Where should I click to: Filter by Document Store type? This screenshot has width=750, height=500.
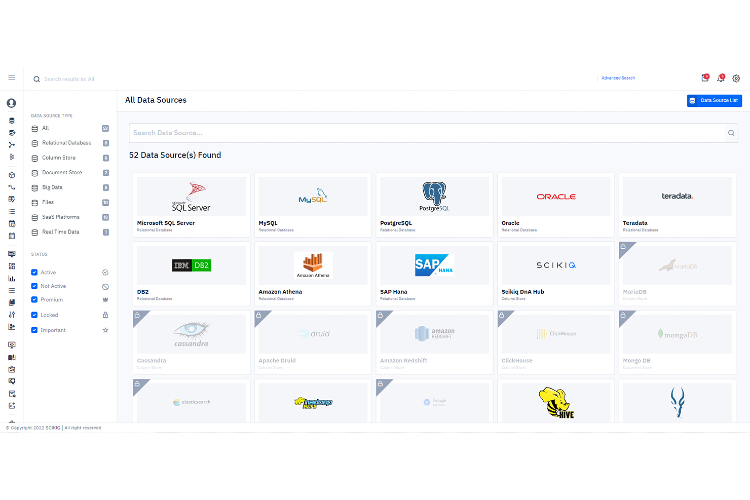click(x=70, y=173)
